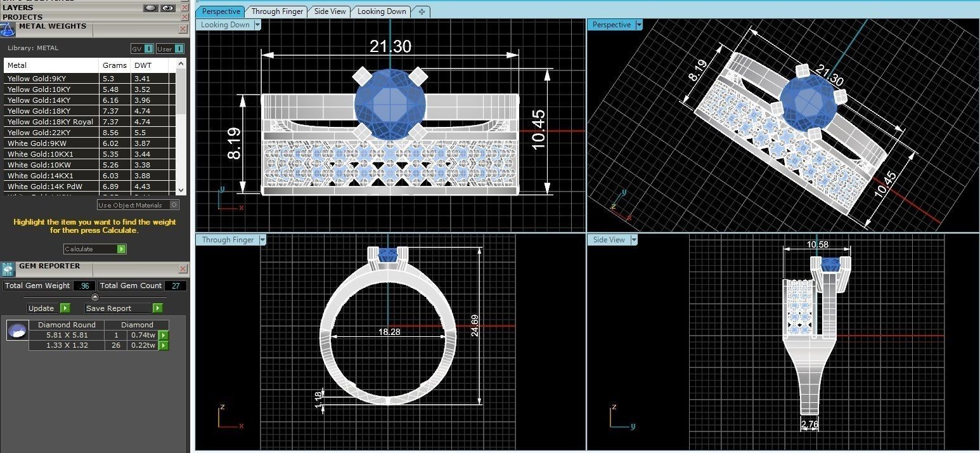Click the green arrow on the Calculate button
Viewport: 980px width, 453px height.
tap(121, 249)
